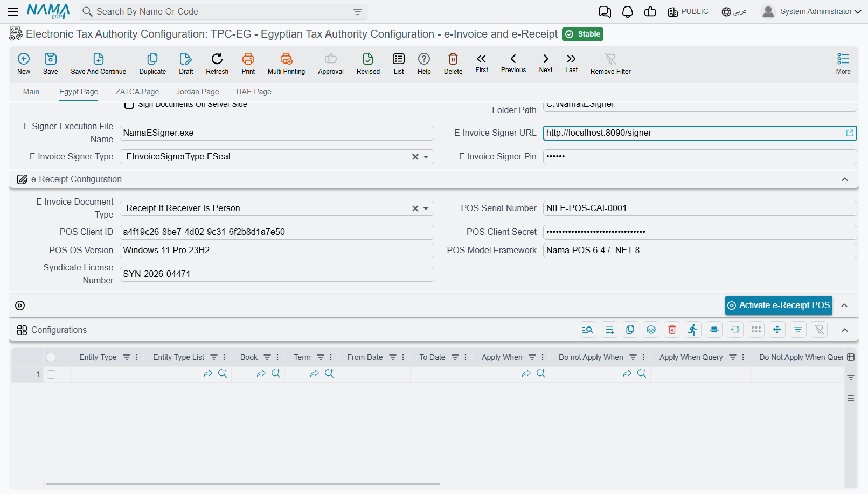Open Help from the toolbar
868x494 pixels.
point(424,64)
